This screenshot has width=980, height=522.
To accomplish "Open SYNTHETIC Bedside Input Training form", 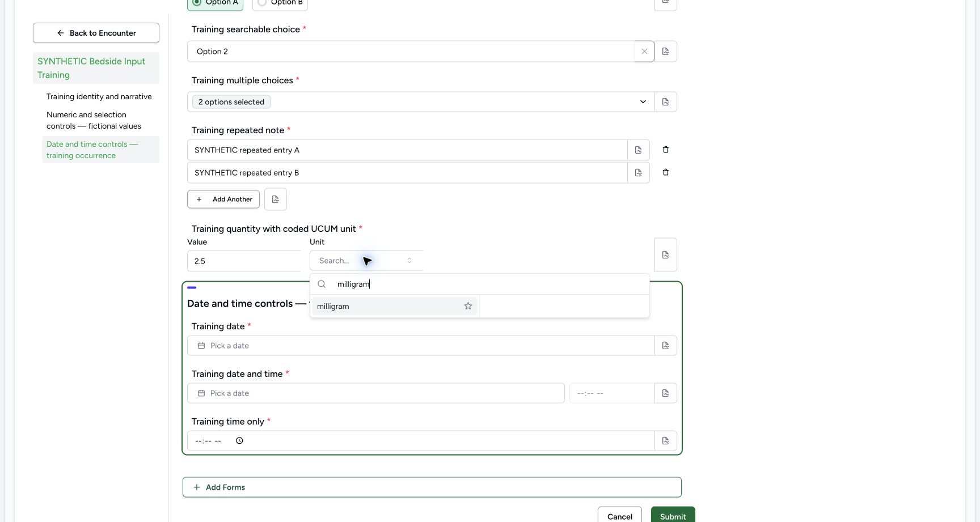I will pyautogui.click(x=96, y=68).
